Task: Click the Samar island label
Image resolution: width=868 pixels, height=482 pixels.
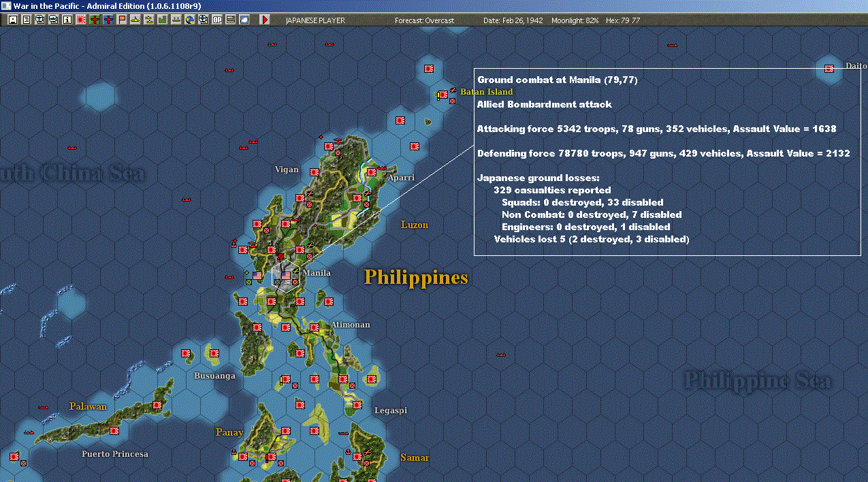Action: (415, 457)
